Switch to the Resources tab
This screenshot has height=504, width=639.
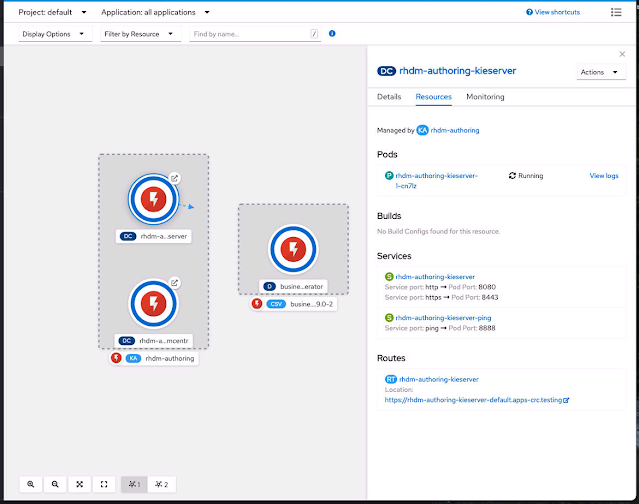[x=434, y=97]
